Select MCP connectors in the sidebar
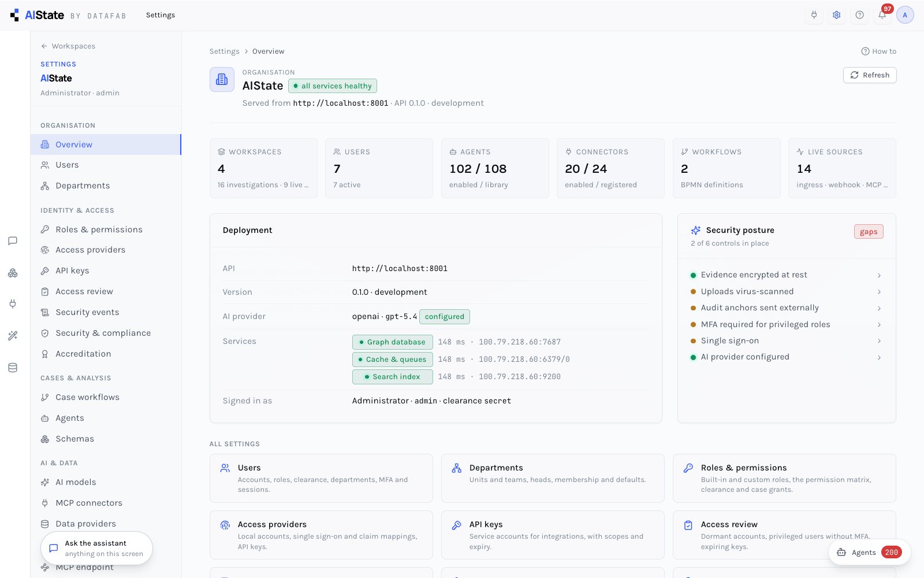924x578 pixels. [x=106, y=503]
